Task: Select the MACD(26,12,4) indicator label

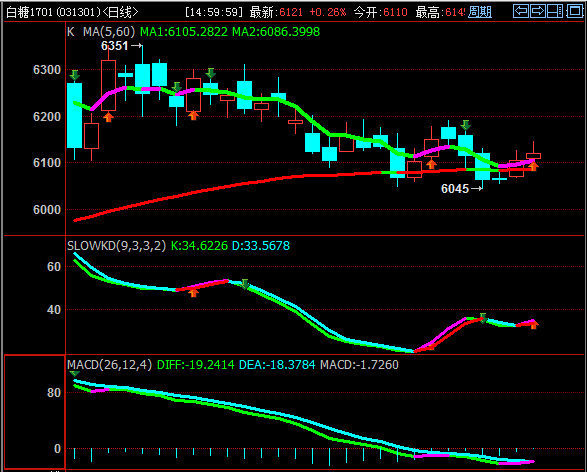Action: pyautogui.click(x=110, y=365)
